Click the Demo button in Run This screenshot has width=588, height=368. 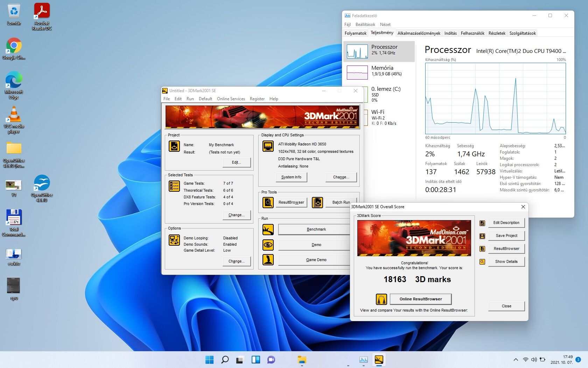[314, 245]
